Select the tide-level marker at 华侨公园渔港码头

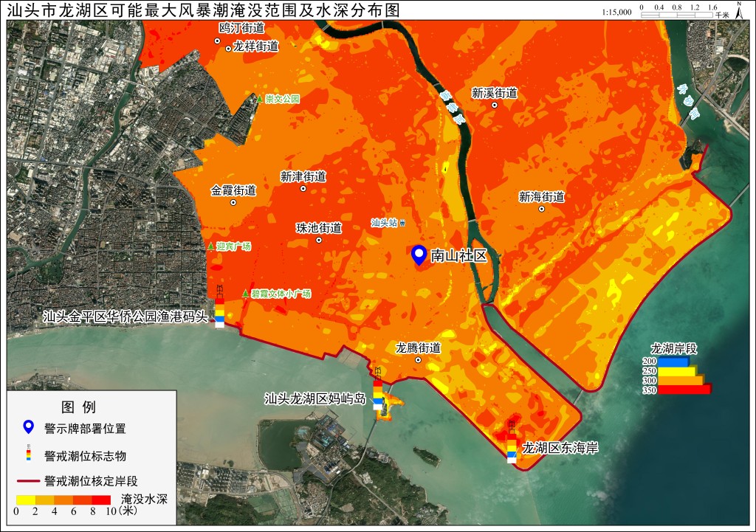(x=219, y=306)
